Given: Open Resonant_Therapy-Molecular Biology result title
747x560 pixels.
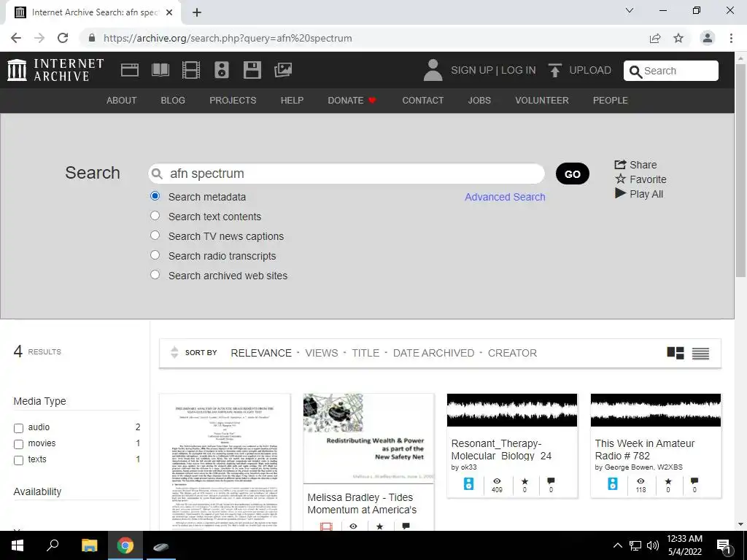Looking at the screenshot, I should coord(501,449).
